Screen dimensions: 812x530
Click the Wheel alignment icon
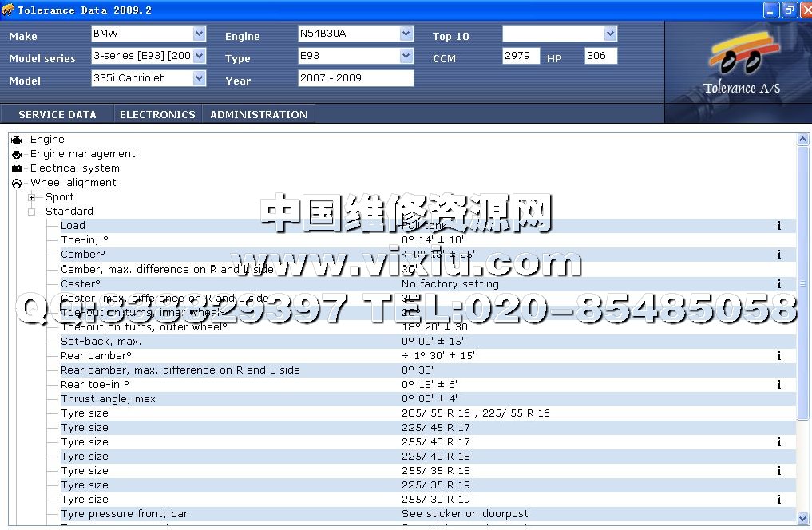tap(17, 183)
